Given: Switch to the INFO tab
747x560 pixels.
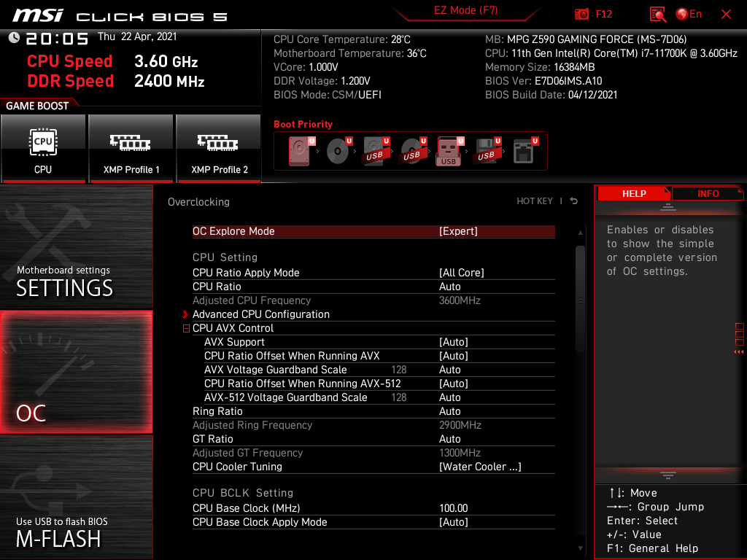Looking at the screenshot, I should point(708,194).
